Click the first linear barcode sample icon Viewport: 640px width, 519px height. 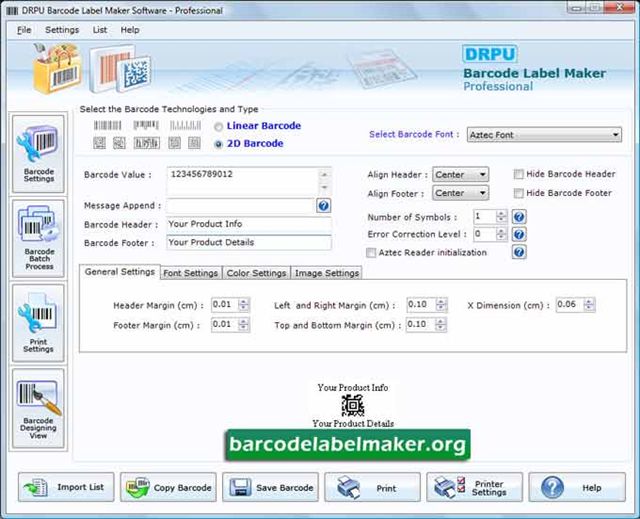(x=107, y=125)
